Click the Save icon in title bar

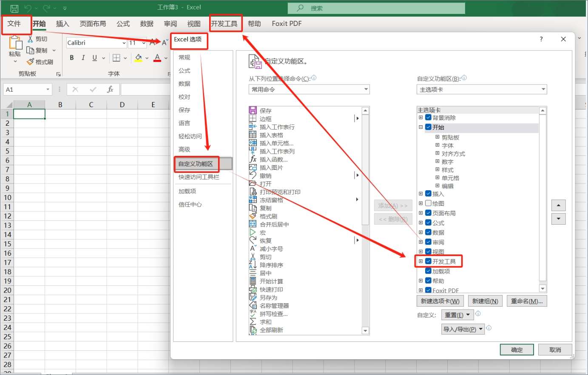[x=14, y=8]
